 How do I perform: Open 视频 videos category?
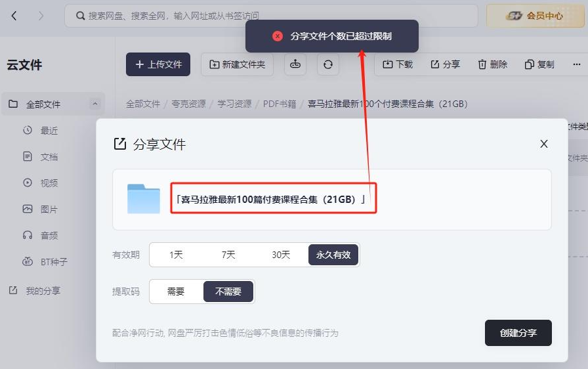pyautogui.click(x=49, y=183)
